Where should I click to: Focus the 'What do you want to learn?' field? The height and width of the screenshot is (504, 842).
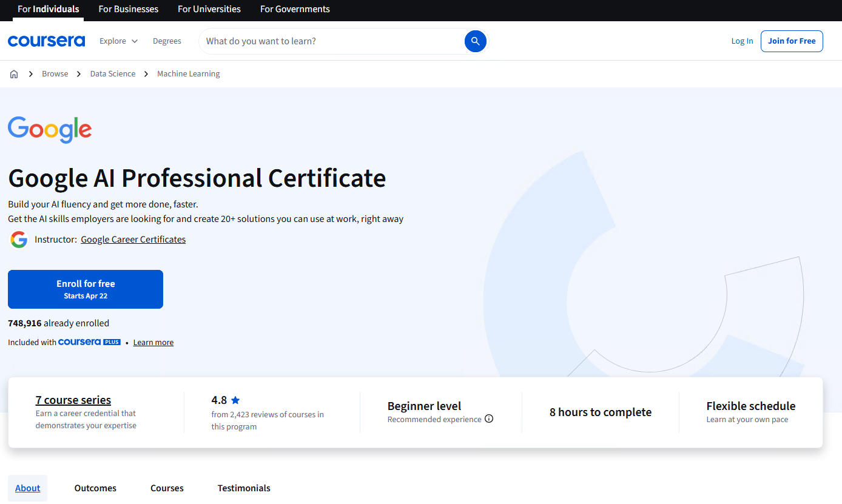click(x=331, y=41)
